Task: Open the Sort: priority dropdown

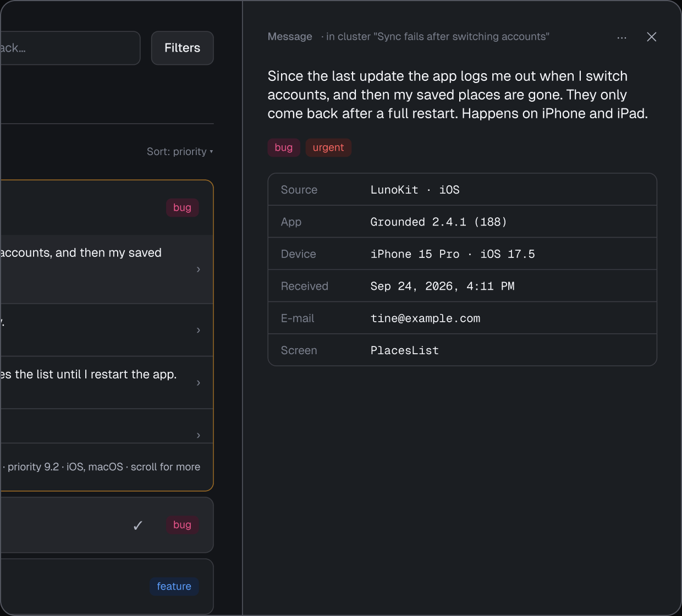Action: point(180,151)
